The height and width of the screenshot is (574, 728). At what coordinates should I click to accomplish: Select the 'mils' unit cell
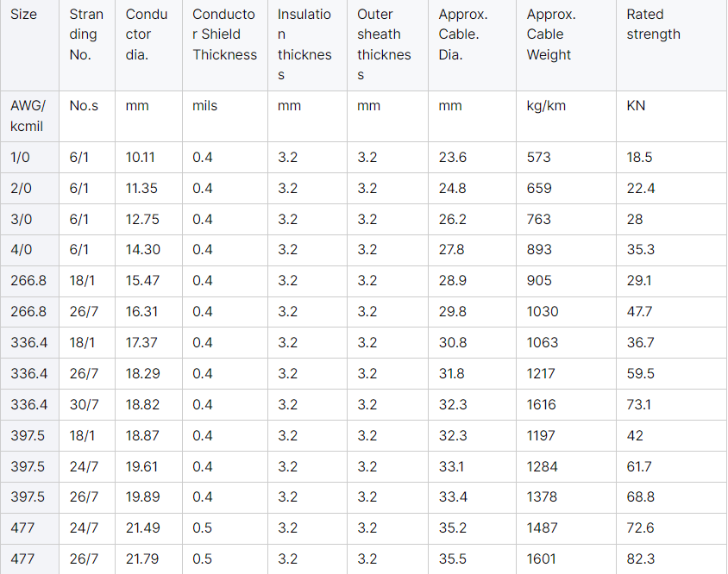(204, 106)
